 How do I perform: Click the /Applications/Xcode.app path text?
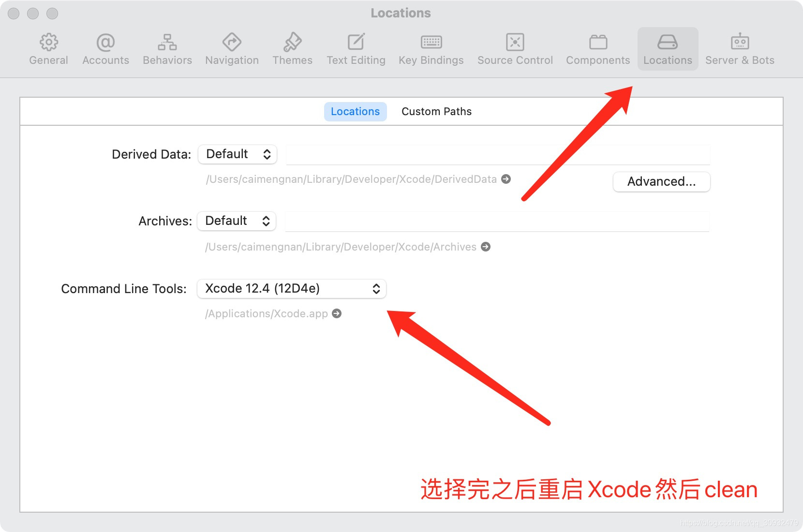[267, 314]
